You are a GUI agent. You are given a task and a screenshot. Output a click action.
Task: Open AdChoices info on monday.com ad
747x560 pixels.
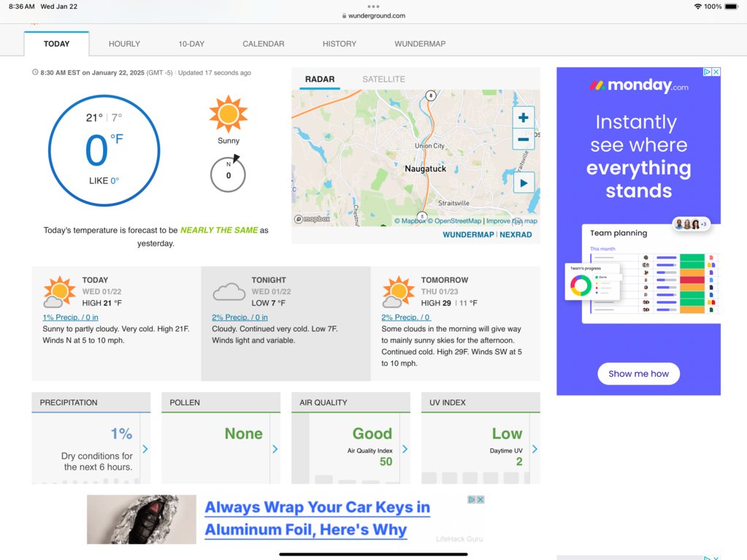click(x=708, y=72)
